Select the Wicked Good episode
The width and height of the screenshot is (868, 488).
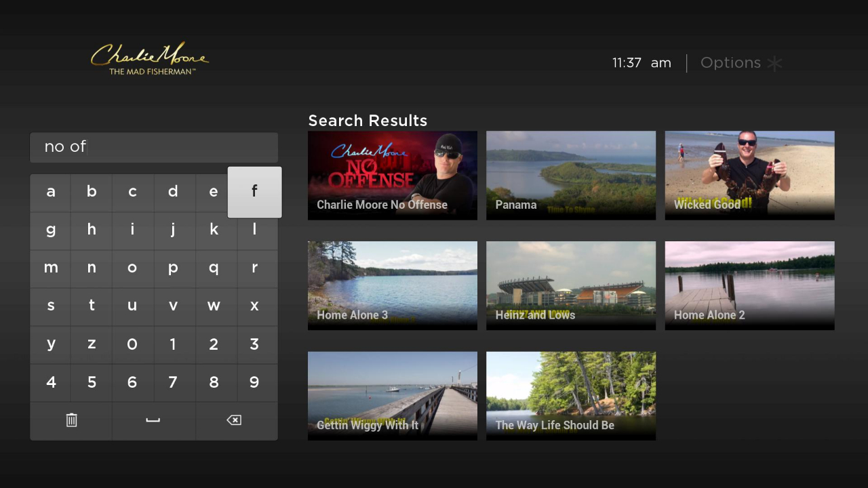(749, 176)
